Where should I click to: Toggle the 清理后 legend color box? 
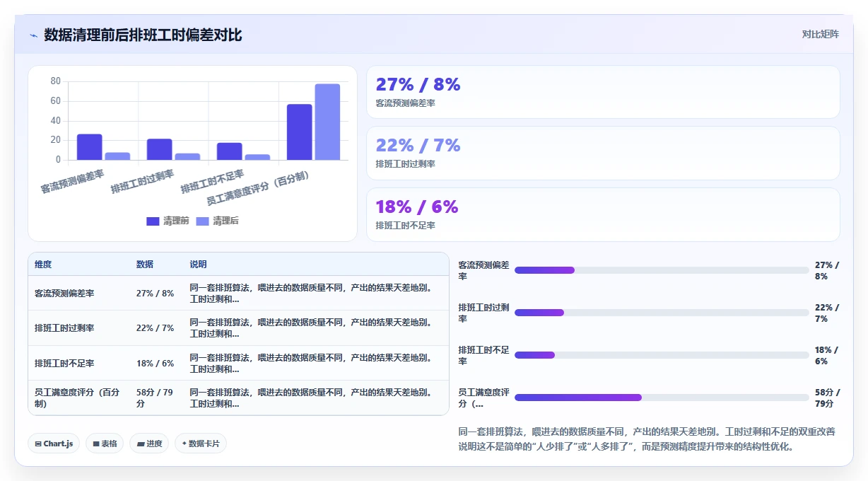coord(202,221)
